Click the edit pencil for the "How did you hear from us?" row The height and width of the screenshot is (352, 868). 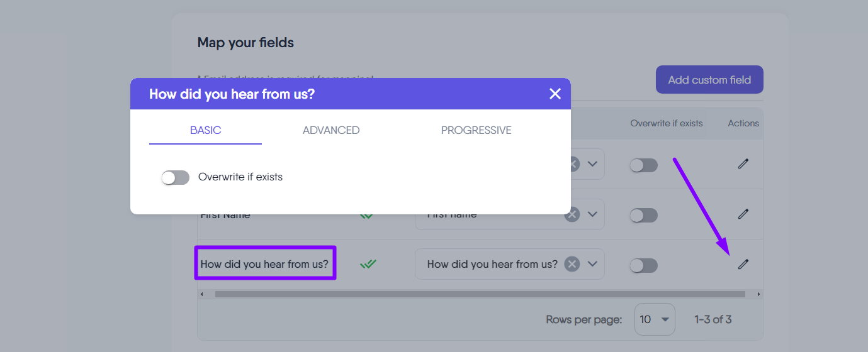coord(743,265)
